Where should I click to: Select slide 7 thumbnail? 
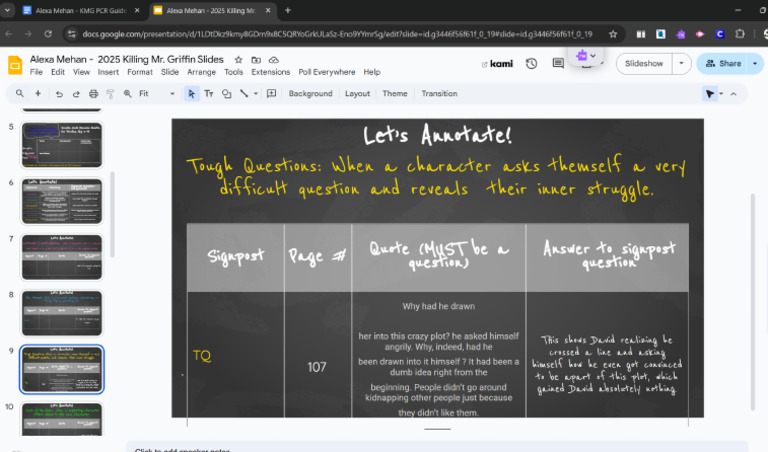pos(62,257)
